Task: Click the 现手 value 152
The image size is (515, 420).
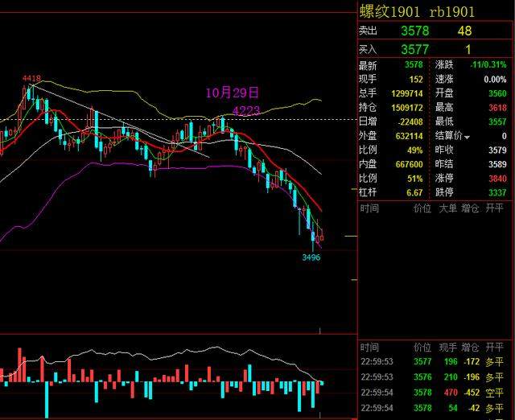Action: (416, 79)
